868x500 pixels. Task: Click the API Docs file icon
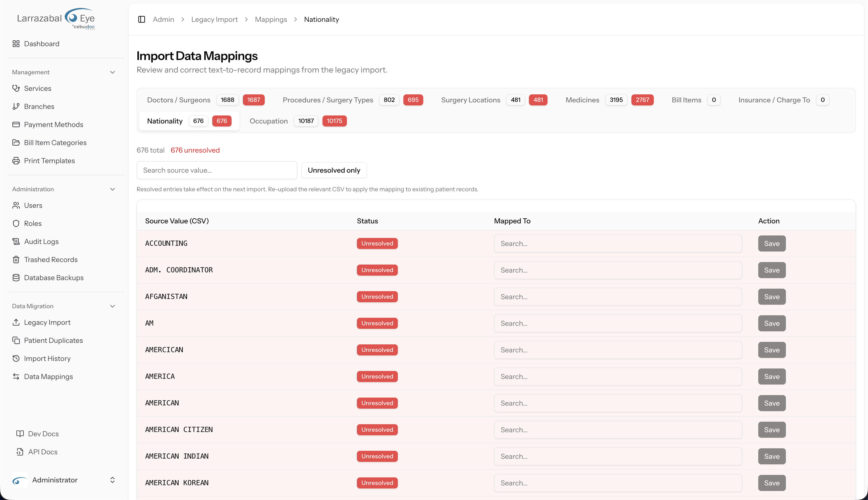[20, 452]
